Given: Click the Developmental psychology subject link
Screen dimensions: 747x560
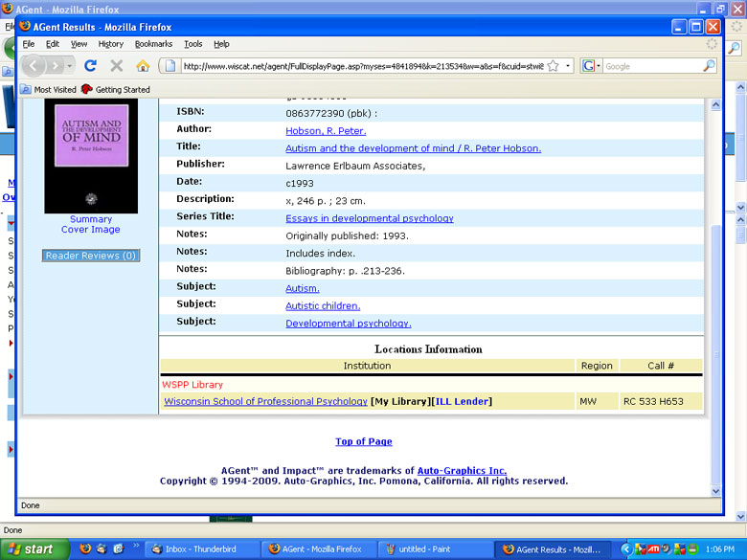Looking at the screenshot, I should point(349,324).
